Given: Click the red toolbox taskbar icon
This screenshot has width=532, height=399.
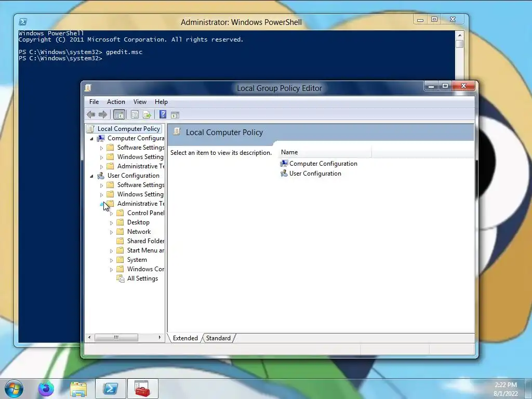Looking at the screenshot, I should point(142,389).
